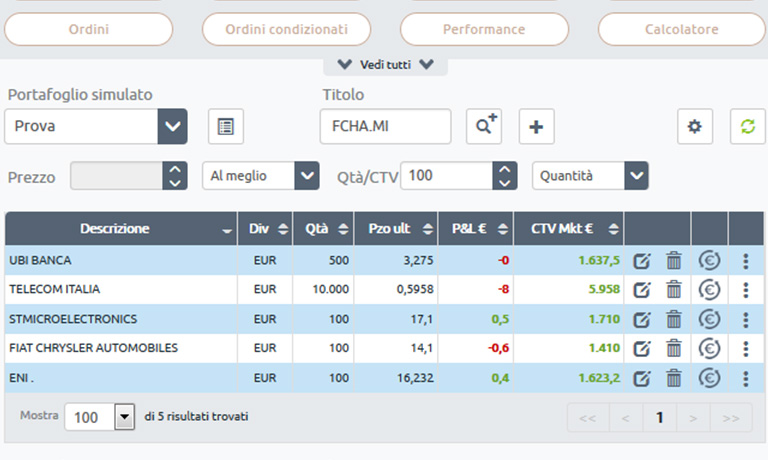Delete the UBI BANCA position

(674, 261)
